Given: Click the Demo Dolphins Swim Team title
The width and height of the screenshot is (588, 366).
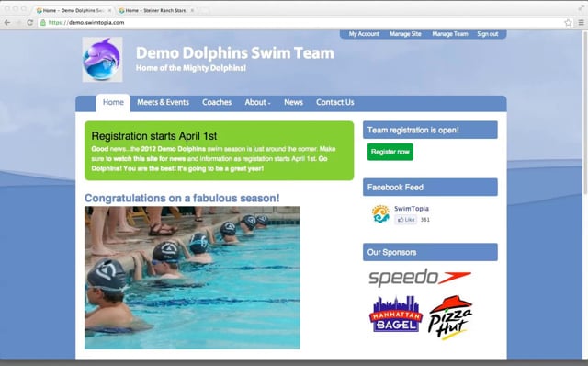Looking at the screenshot, I should click(x=235, y=53).
